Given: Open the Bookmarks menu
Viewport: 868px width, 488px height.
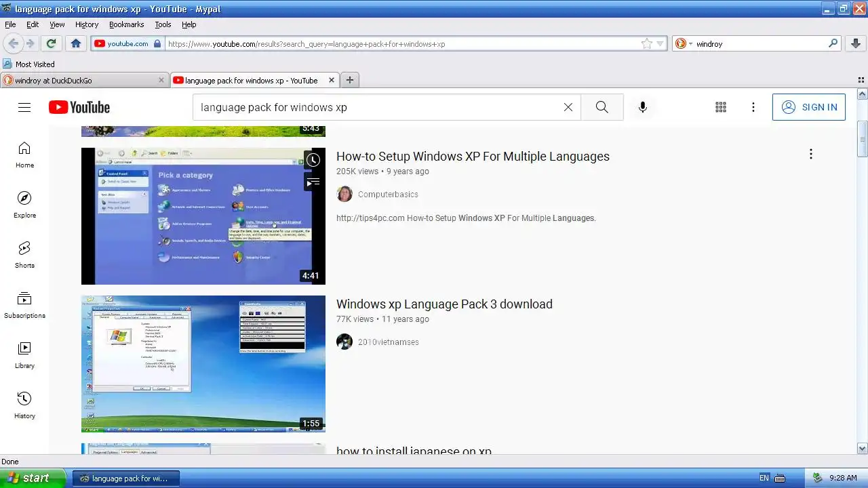Looking at the screenshot, I should 126,24.
